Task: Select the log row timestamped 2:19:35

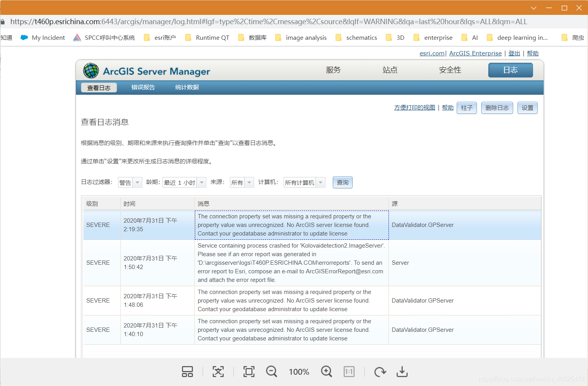Action: 312,225
